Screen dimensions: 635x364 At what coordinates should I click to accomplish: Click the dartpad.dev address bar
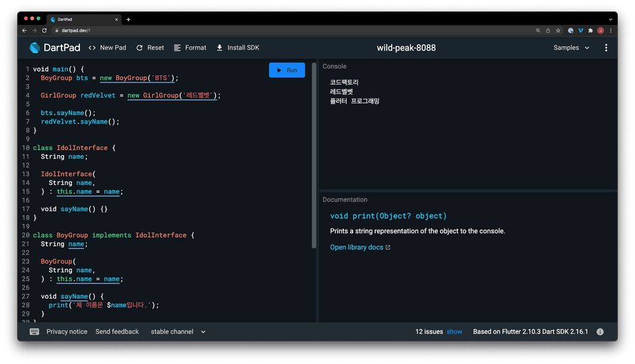[292, 30]
